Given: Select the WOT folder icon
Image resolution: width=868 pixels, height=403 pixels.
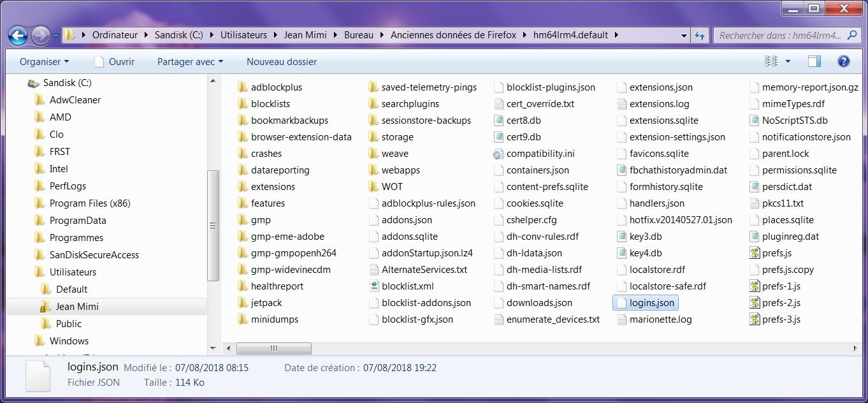Looking at the screenshot, I should pyautogui.click(x=373, y=187).
